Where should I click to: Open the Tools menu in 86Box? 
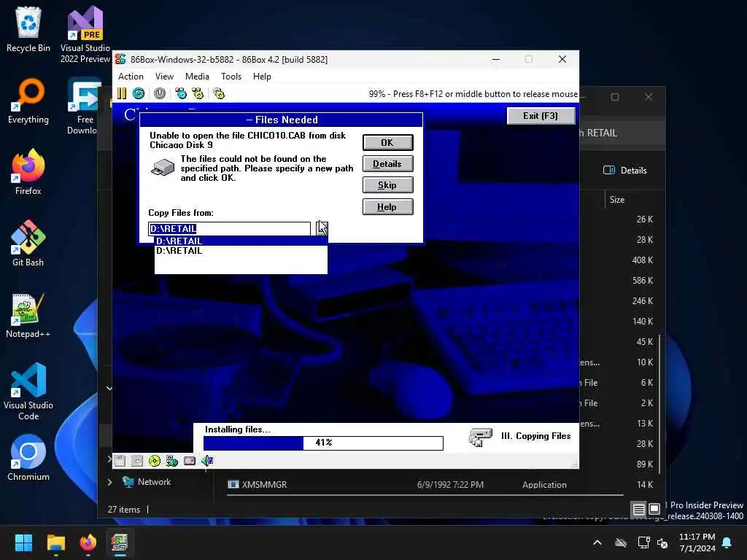coord(231,76)
